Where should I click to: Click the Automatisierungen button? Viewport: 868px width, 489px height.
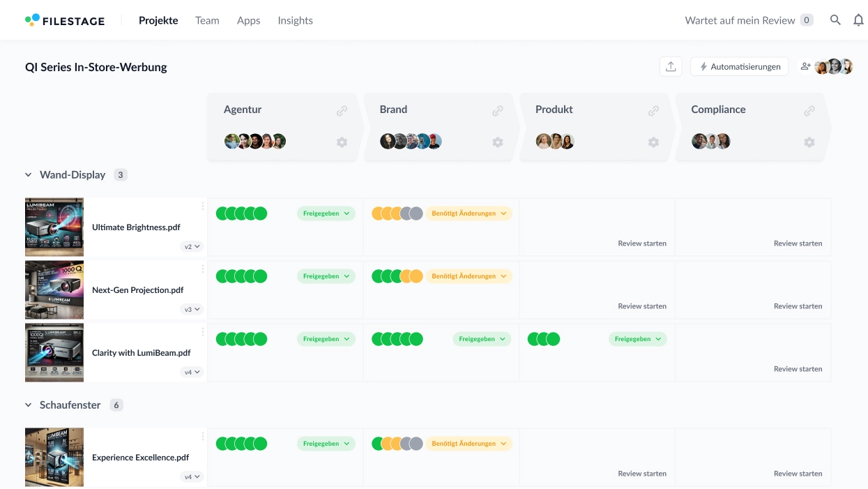pyautogui.click(x=740, y=66)
